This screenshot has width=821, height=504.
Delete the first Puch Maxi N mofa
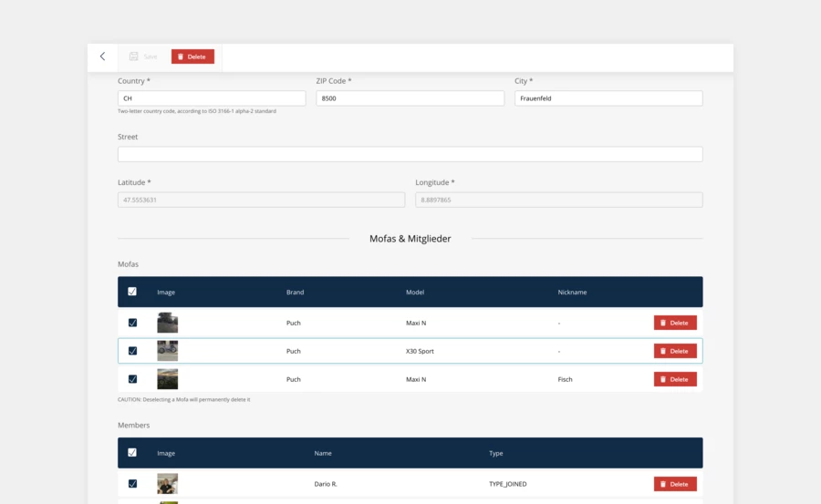pyautogui.click(x=675, y=323)
